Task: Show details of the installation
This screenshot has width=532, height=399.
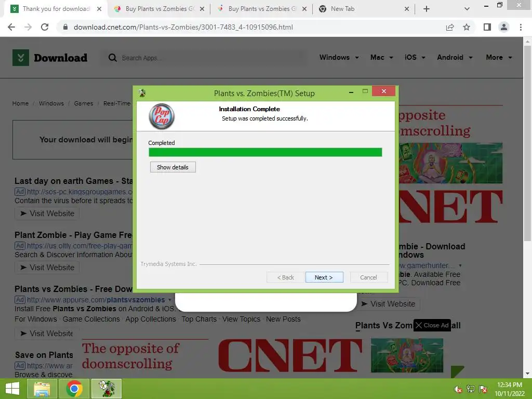Action: [x=172, y=167]
